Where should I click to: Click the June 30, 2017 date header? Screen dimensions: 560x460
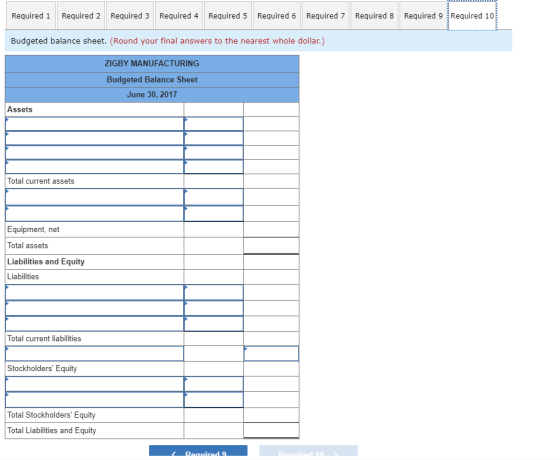[152, 95]
